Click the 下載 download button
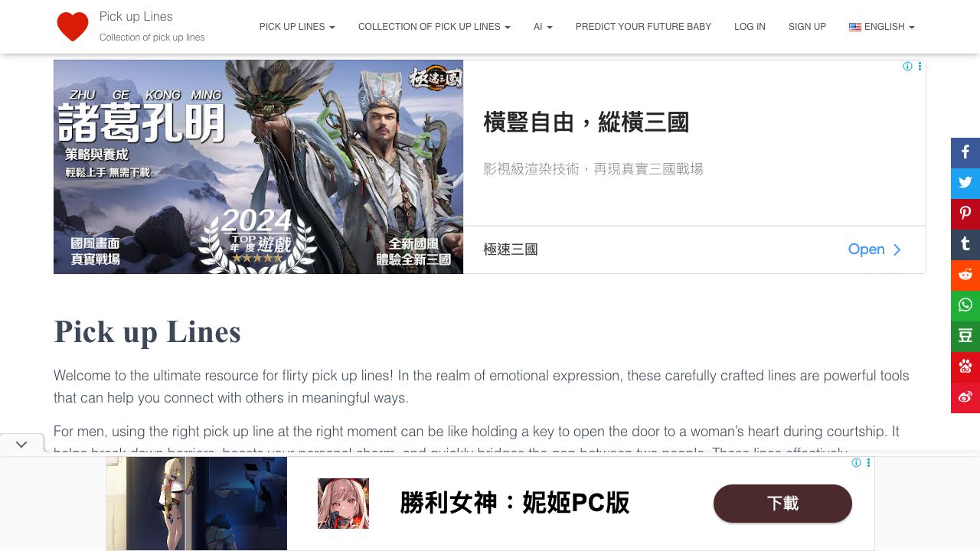 pos(782,504)
